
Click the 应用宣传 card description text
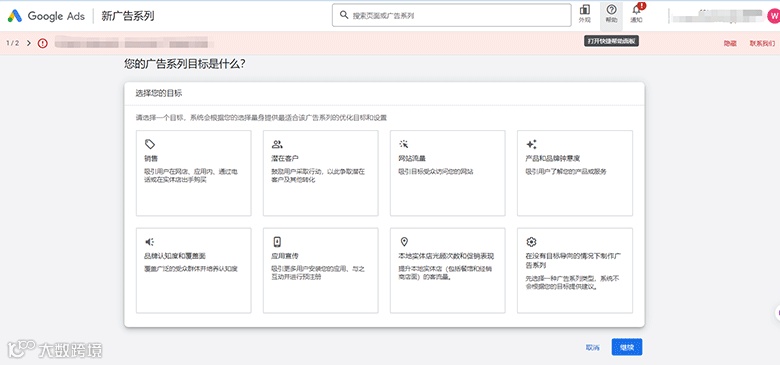(x=318, y=273)
